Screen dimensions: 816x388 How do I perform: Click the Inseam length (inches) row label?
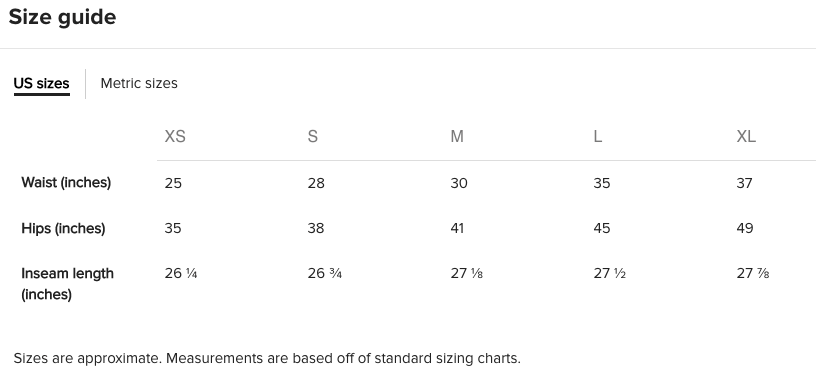pyautogui.click(x=68, y=283)
